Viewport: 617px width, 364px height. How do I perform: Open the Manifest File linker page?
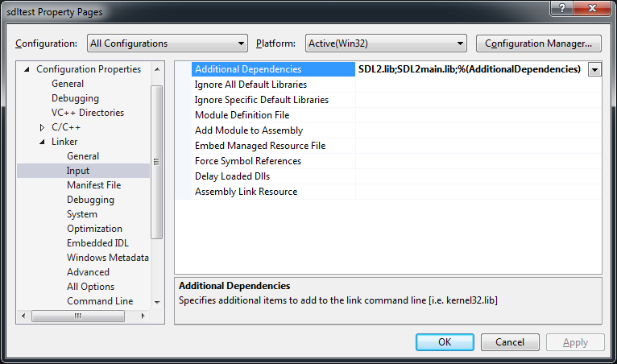point(93,185)
